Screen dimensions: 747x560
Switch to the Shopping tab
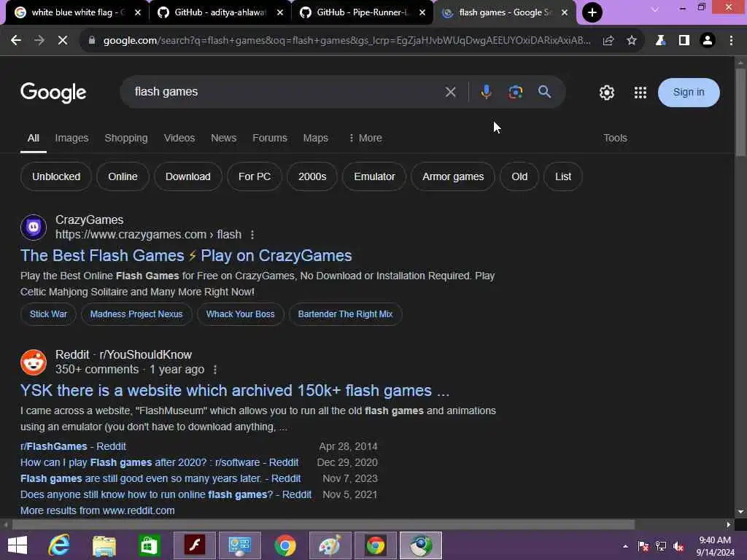pos(126,138)
